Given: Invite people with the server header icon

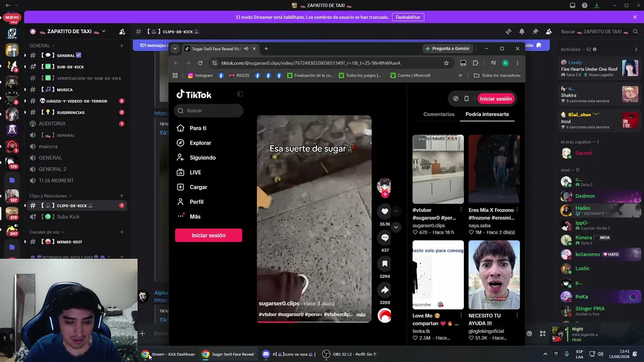Looking at the screenshot, I should tap(122, 31).
